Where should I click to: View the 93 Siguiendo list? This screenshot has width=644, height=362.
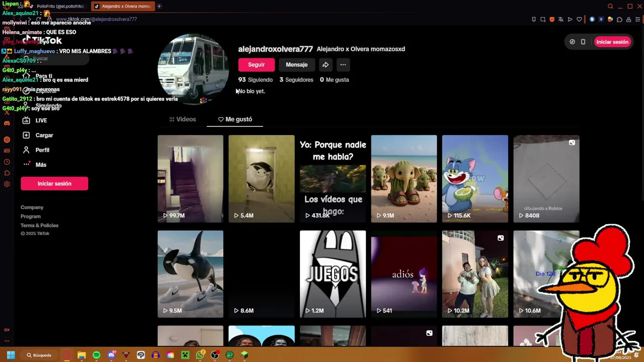pyautogui.click(x=256, y=79)
